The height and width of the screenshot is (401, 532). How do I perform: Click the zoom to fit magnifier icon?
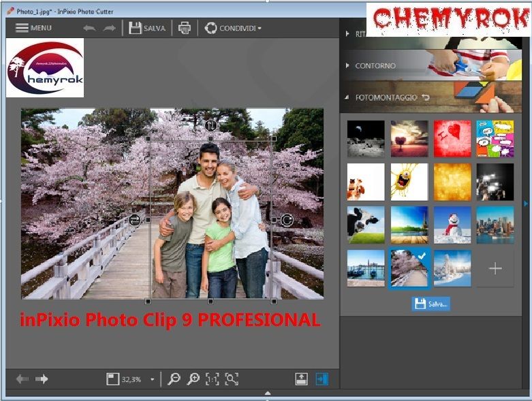[x=232, y=379]
